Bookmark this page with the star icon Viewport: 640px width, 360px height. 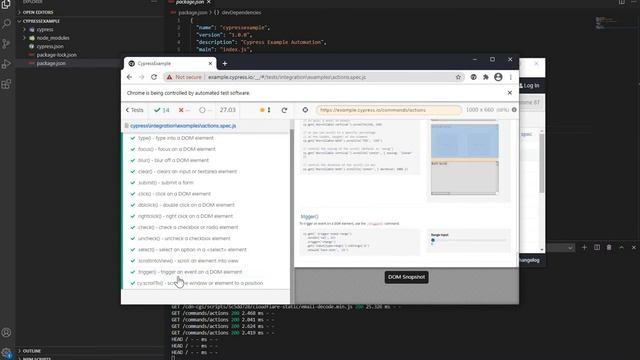(x=458, y=77)
